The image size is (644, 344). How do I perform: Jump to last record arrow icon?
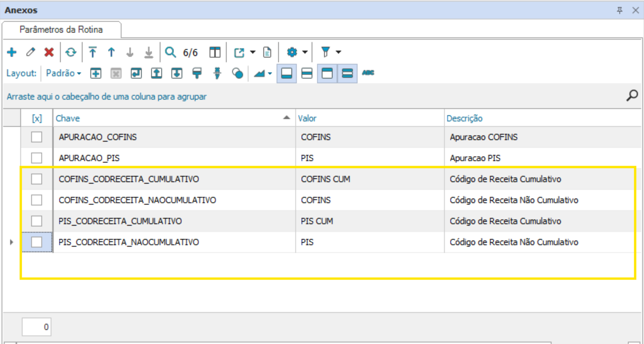tap(149, 52)
